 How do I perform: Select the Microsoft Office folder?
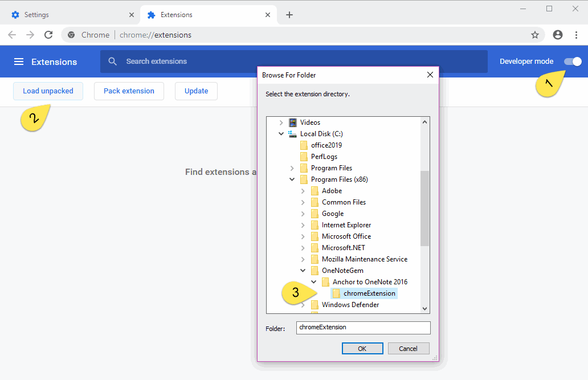(346, 236)
